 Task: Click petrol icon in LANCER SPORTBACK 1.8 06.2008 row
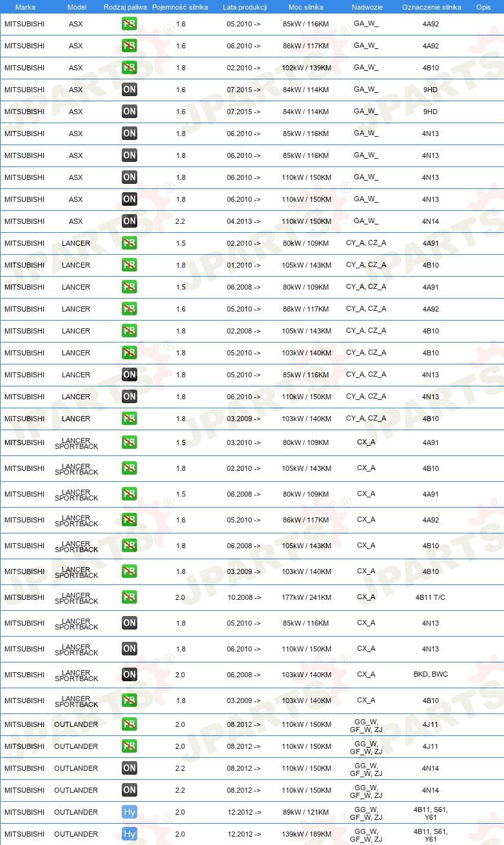tap(130, 546)
